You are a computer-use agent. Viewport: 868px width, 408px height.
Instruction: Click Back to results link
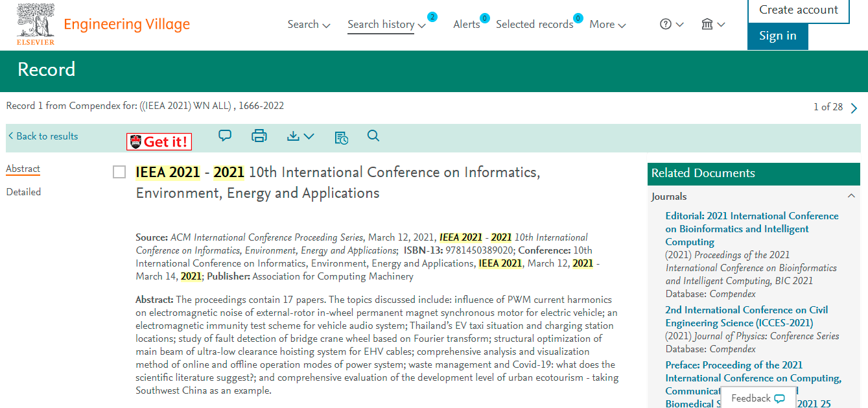(43, 136)
